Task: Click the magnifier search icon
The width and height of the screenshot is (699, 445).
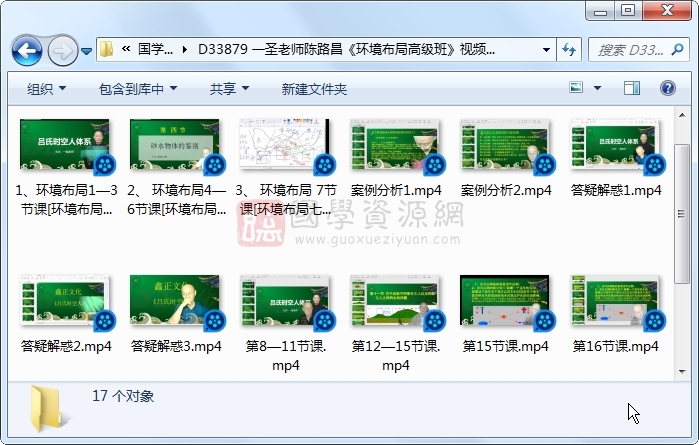Action: point(677,49)
